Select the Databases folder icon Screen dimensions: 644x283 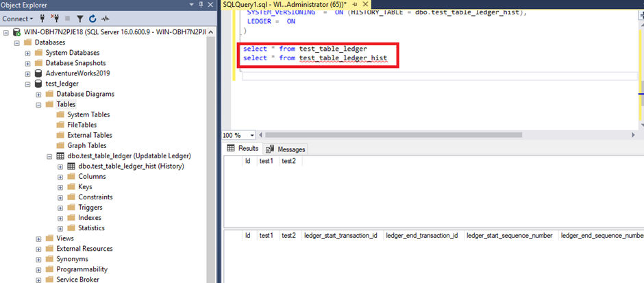click(x=28, y=42)
